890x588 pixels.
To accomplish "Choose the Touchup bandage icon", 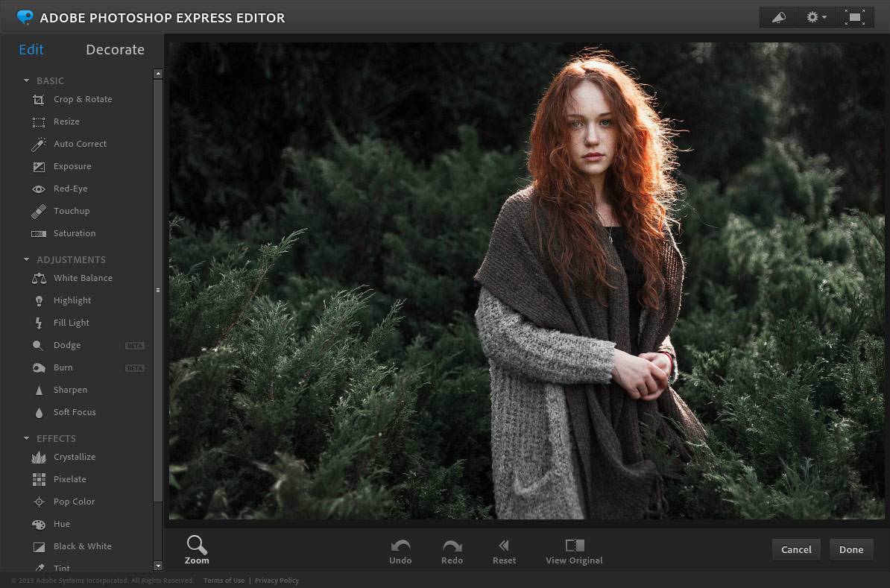I will click(x=39, y=212).
